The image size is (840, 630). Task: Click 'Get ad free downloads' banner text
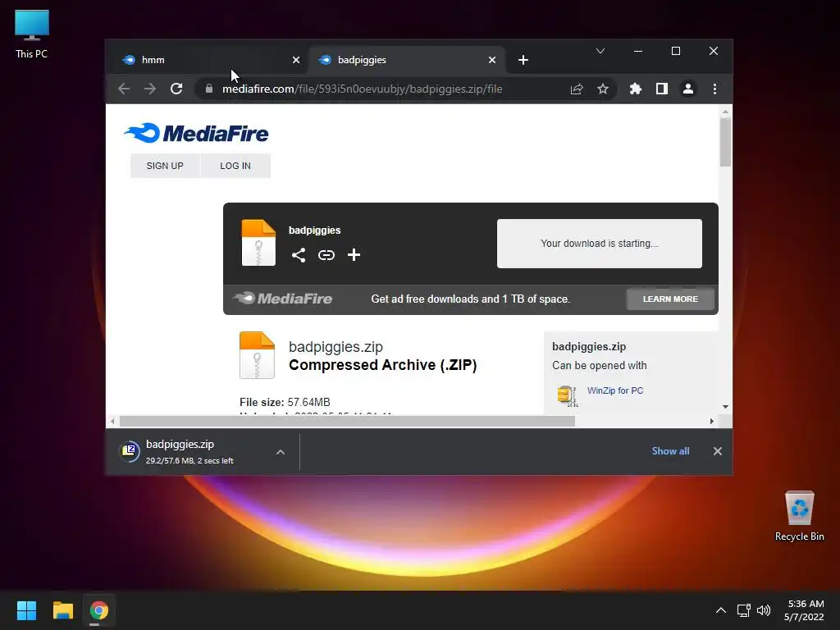[x=470, y=299]
